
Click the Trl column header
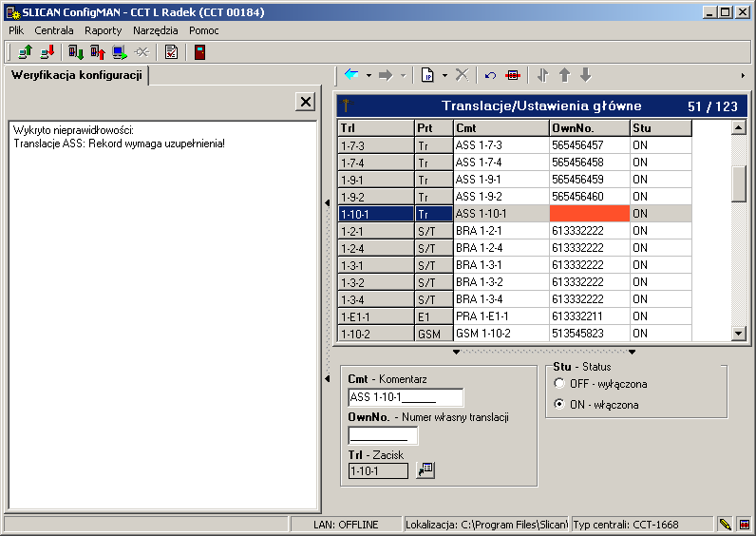pos(375,128)
